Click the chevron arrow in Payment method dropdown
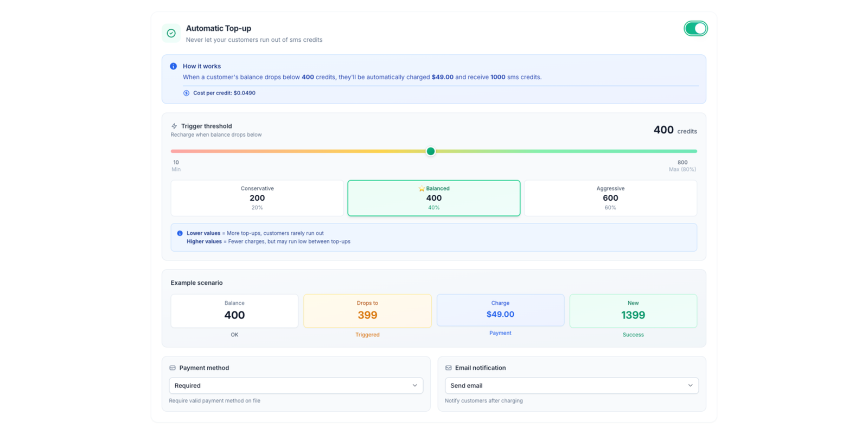 [x=415, y=386]
